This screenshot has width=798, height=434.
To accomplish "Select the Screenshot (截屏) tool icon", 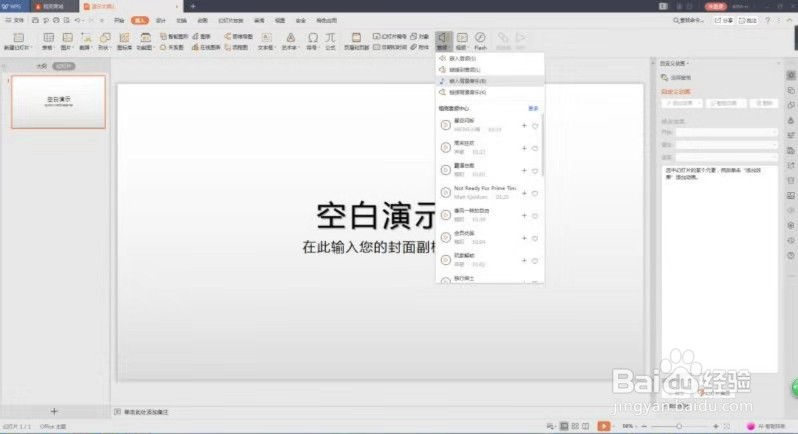I will tap(86, 40).
